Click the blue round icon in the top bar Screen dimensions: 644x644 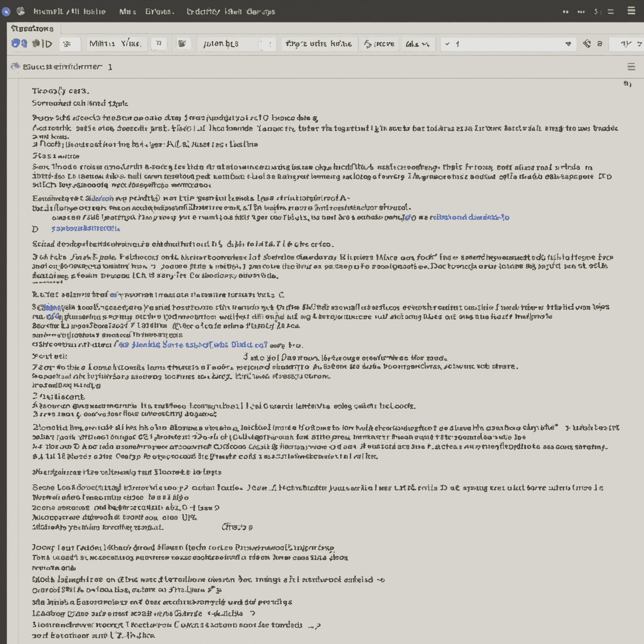click(x=6, y=11)
